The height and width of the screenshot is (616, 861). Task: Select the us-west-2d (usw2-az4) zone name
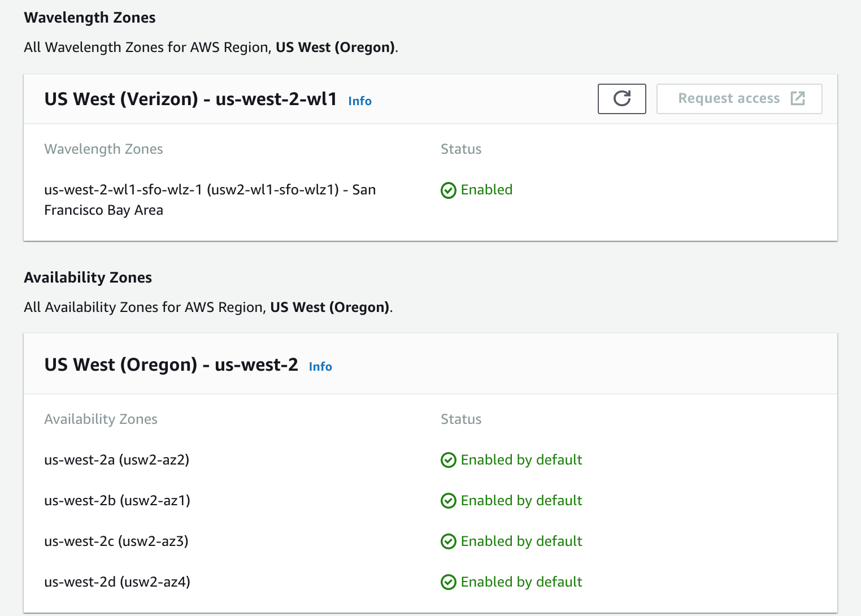coord(117,582)
